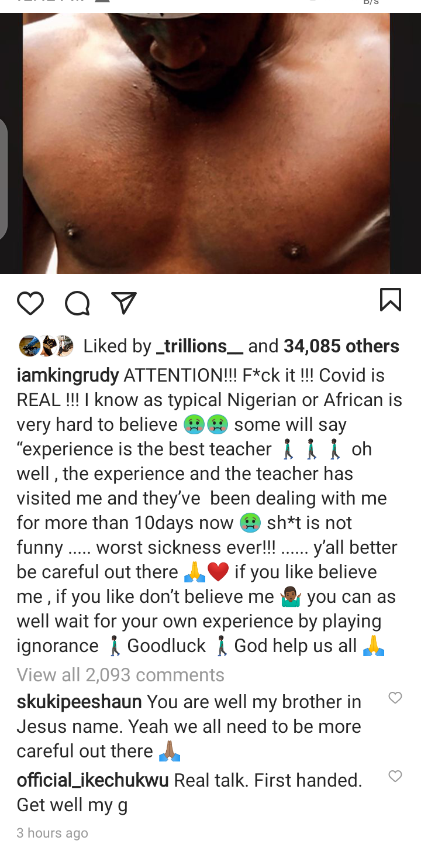This screenshot has height=868, width=421.
Task: Like official_ikechukwu's comment with the small heart
Action: click(395, 776)
